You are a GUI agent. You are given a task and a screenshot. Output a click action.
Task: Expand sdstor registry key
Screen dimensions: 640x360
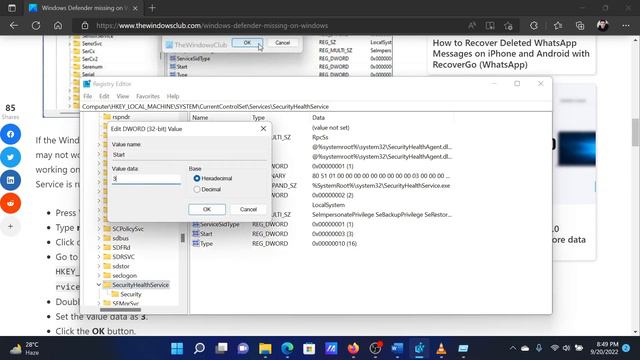click(x=99, y=266)
